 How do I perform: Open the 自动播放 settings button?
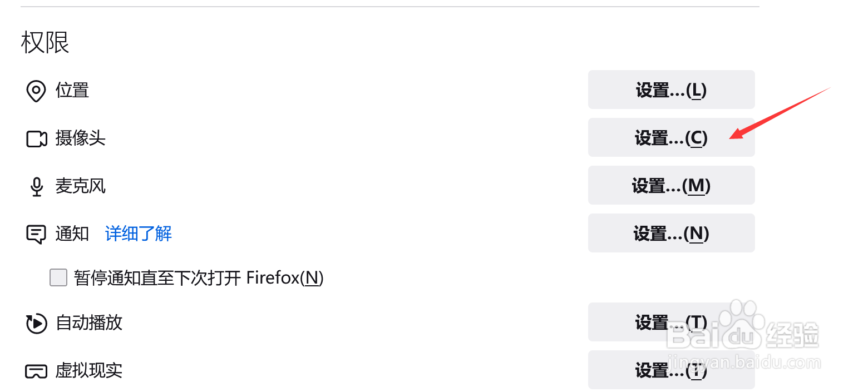pos(671,322)
